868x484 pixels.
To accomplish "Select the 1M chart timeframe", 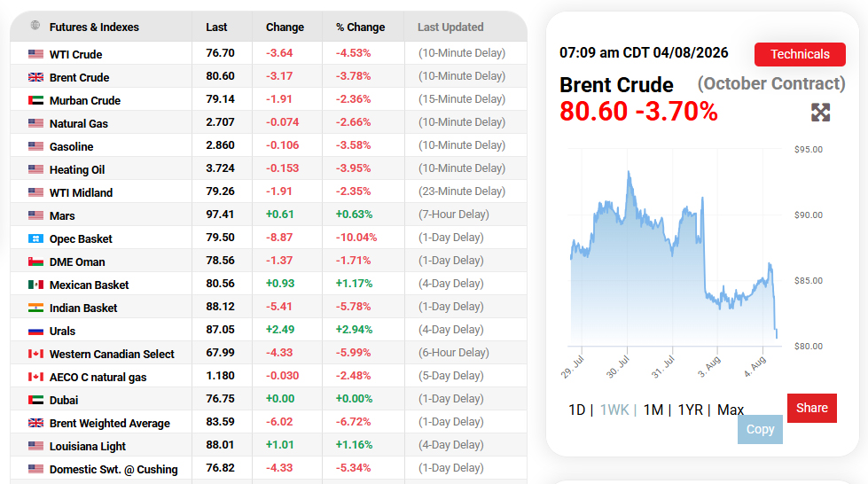I will pos(653,410).
